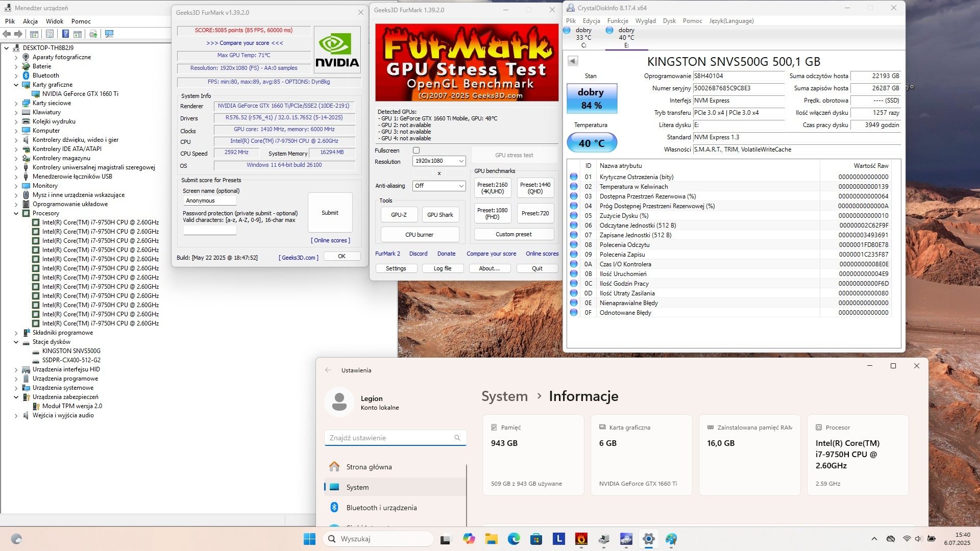This screenshot has width=980, height=551.
Task: Run Preset:1080 (FHD) benchmark
Action: click(492, 213)
